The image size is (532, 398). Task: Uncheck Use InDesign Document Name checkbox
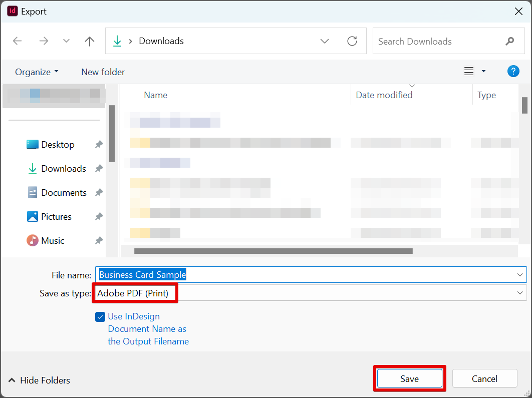pyautogui.click(x=100, y=317)
